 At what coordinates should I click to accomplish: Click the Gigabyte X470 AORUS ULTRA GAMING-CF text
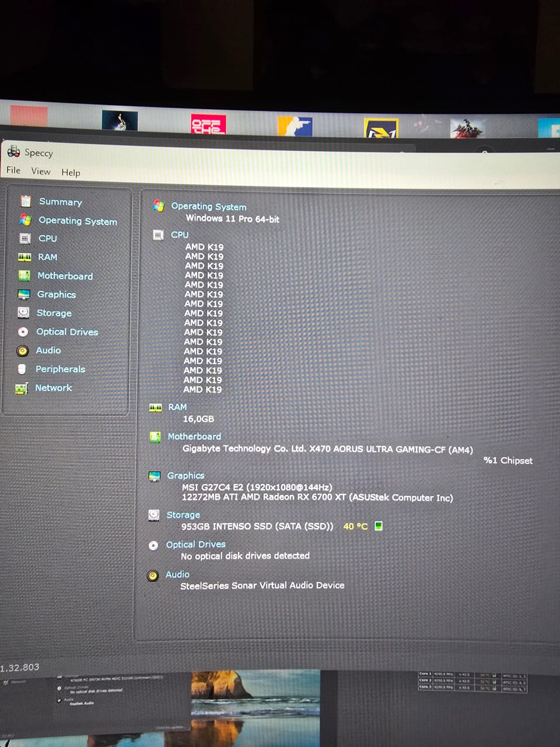click(328, 449)
